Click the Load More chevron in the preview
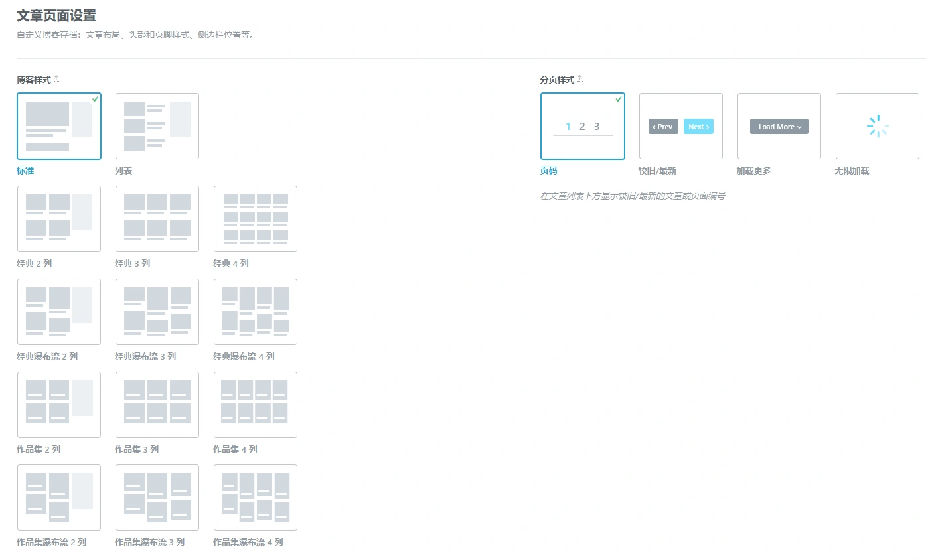Viewport: 926px width, 560px height. 799,126
